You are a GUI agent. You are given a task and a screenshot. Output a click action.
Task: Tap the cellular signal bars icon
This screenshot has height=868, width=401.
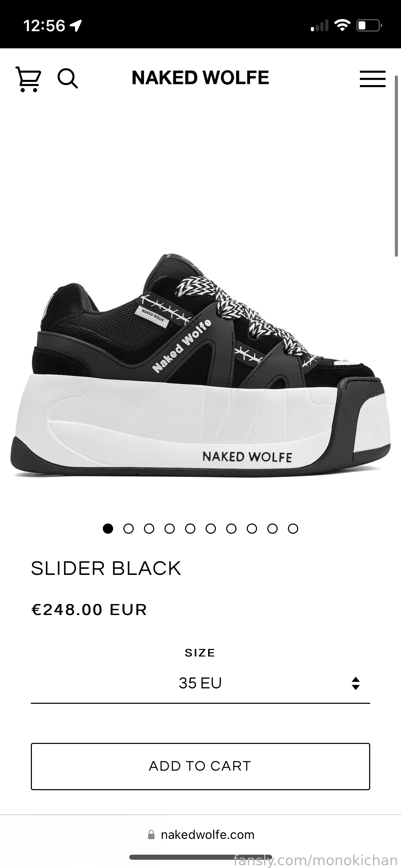click(319, 26)
